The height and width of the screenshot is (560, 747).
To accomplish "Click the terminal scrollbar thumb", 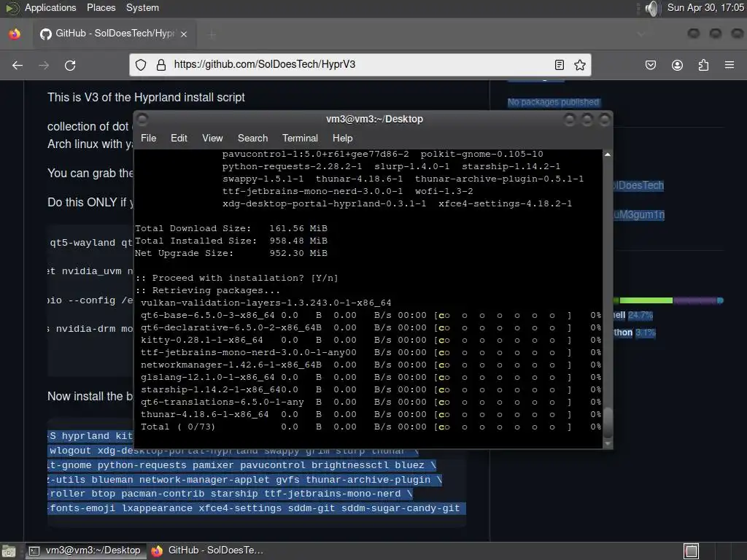I will point(608,422).
